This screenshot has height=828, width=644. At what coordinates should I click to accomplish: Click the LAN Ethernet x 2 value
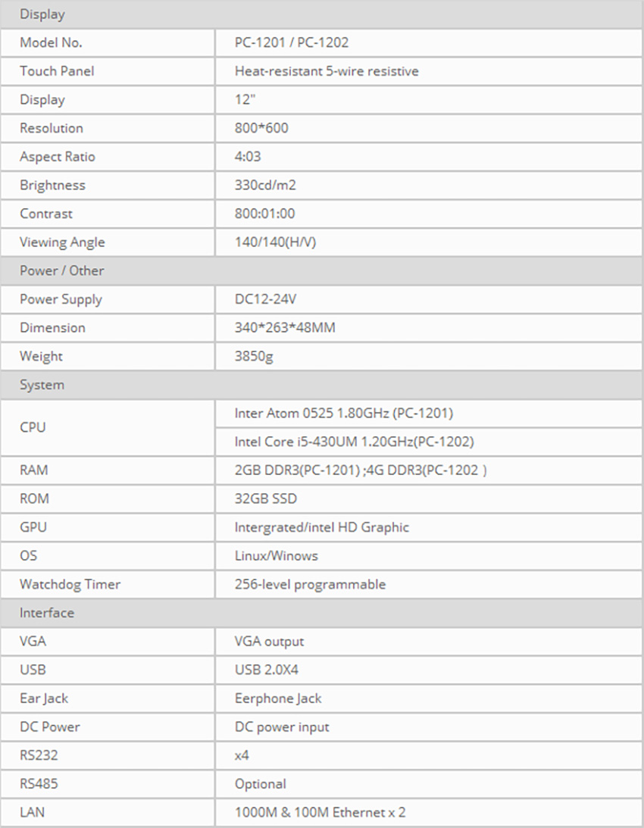[320, 812]
